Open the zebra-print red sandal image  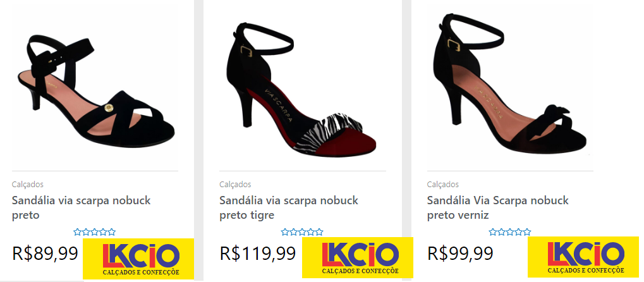(x=302, y=90)
